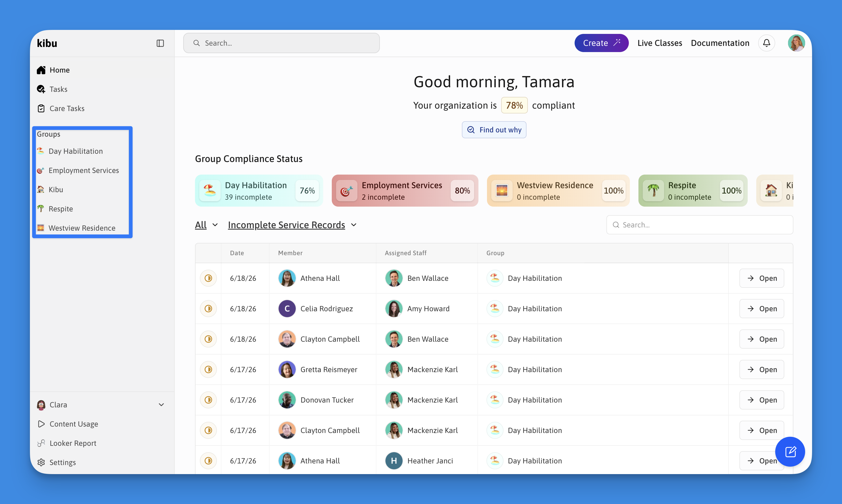Open Gretta Reismeyer record
Viewport: 842px width, 504px height.
(762, 369)
